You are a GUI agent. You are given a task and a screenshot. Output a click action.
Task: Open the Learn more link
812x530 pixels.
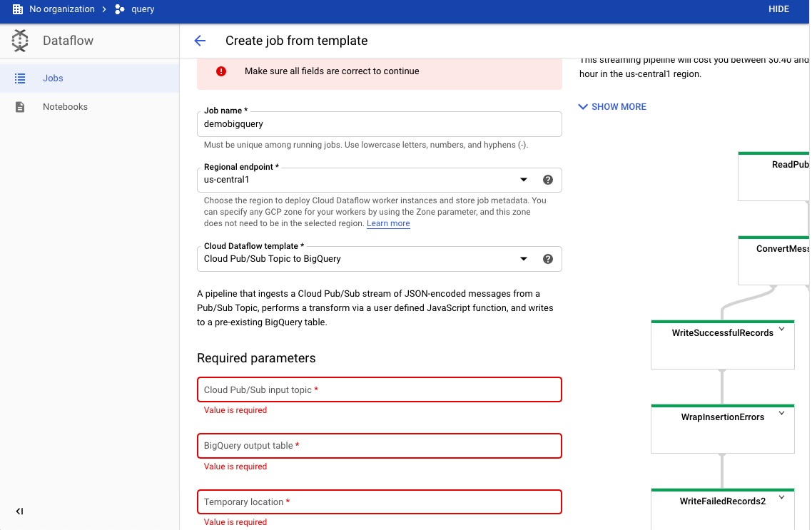388,223
